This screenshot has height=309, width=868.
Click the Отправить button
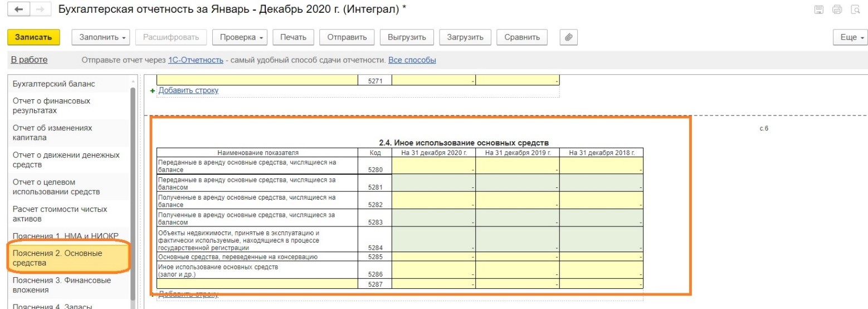point(347,37)
